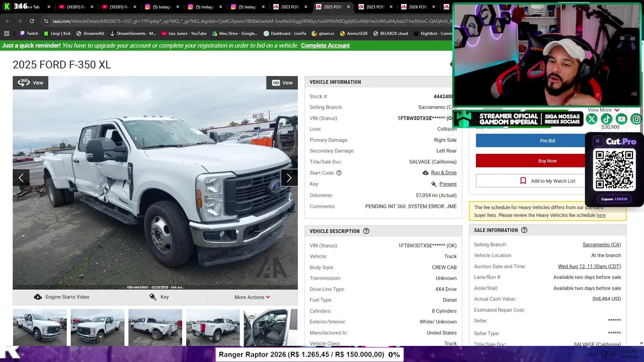
Task: Open the Chrome apps grid icon
Action: click(7, 34)
